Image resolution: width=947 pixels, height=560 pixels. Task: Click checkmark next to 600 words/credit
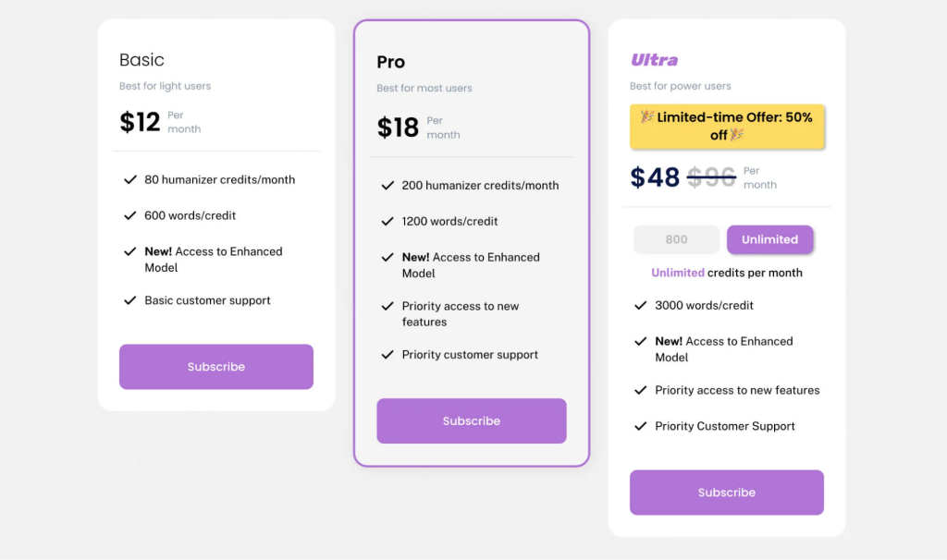pyautogui.click(x=130, y=216)
